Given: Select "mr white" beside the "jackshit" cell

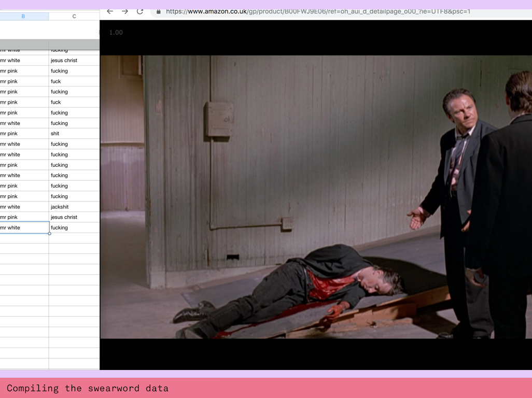Looking at the screenshot, I should tap(24, 207).
